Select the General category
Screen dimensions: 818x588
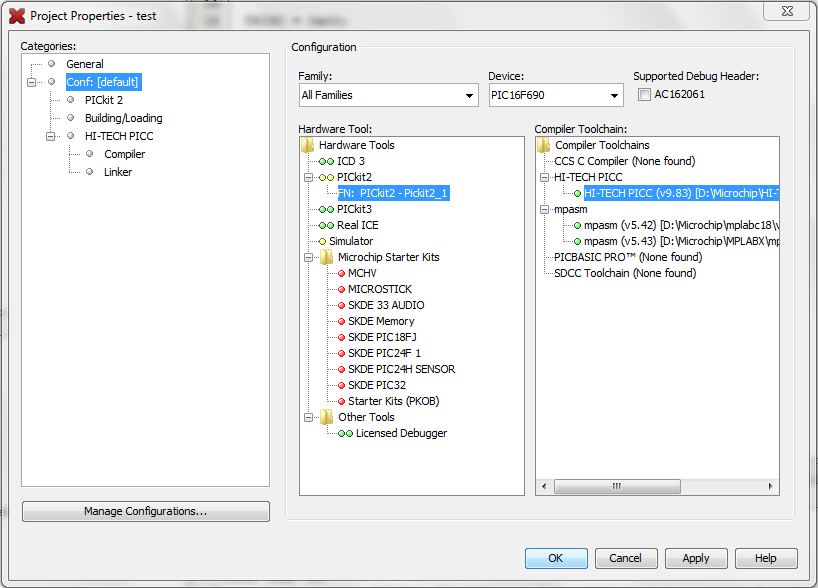point(85,64)
